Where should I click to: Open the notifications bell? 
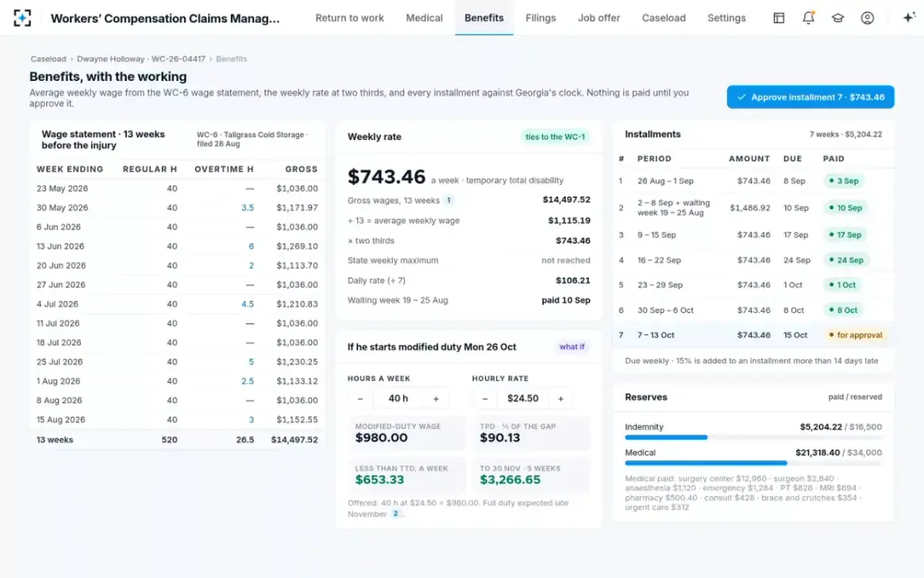(808, 18)
